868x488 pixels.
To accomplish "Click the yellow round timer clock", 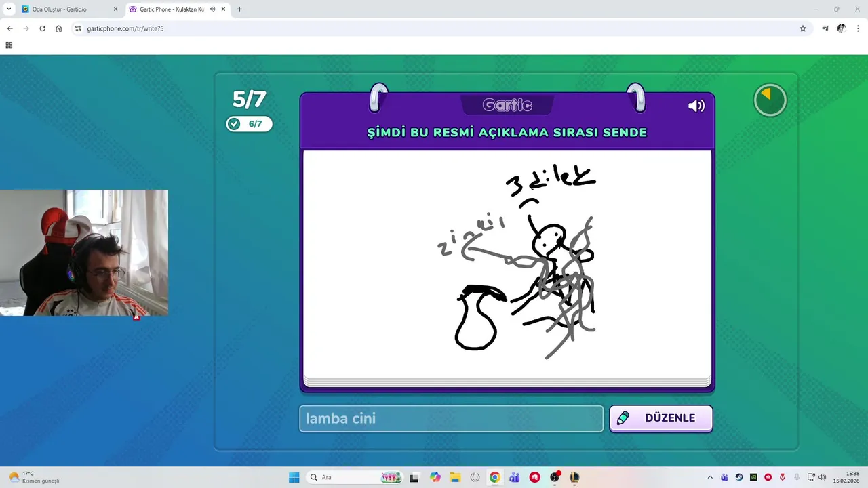I will [x=770, y=101].
